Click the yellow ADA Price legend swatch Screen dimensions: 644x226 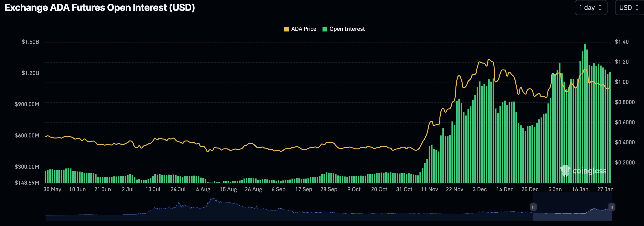[286, 29]
